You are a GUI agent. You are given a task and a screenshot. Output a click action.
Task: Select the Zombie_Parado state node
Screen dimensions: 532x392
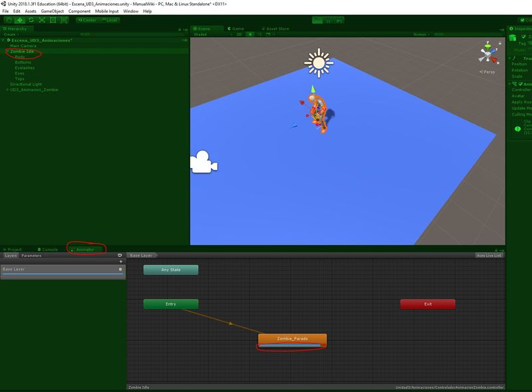pos(293,340)
